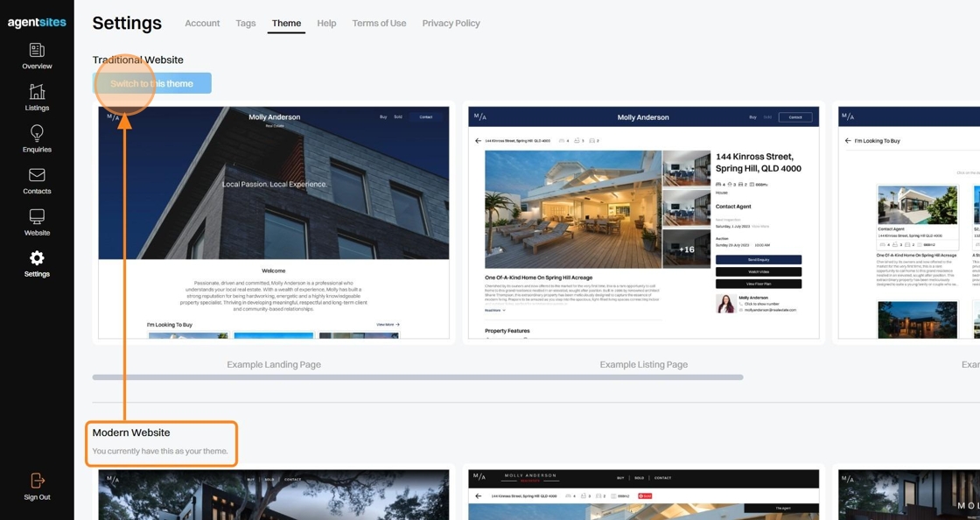The width and height of the screenshot is (980, 520).
Task: Click the Switch to this theme button
Action: pos(152,83)
